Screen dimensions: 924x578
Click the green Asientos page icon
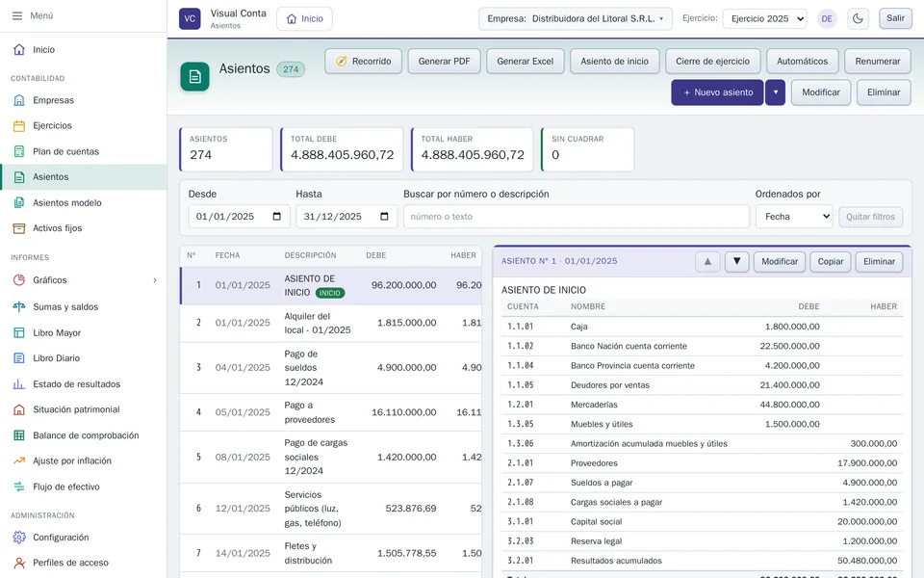tap(195, 77)
